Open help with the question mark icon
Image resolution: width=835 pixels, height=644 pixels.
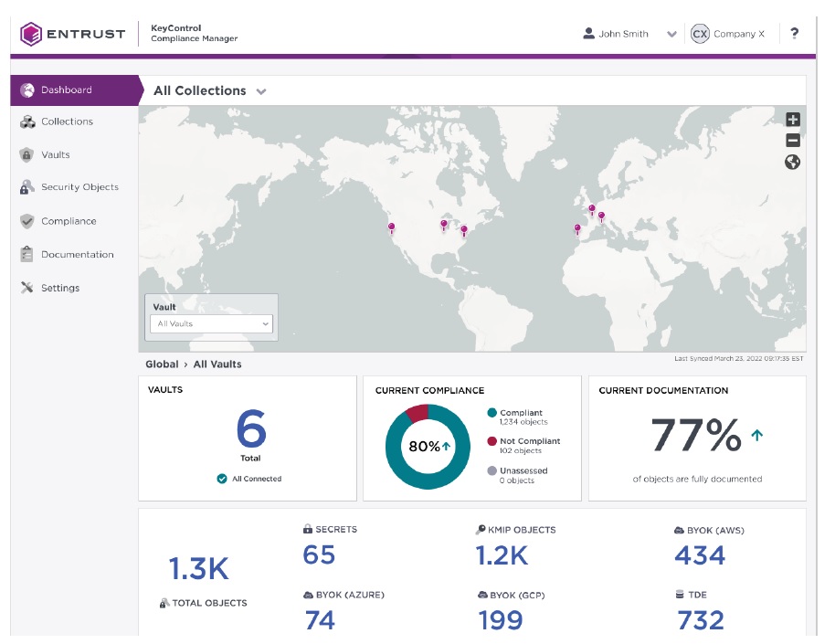coord(794,34)
